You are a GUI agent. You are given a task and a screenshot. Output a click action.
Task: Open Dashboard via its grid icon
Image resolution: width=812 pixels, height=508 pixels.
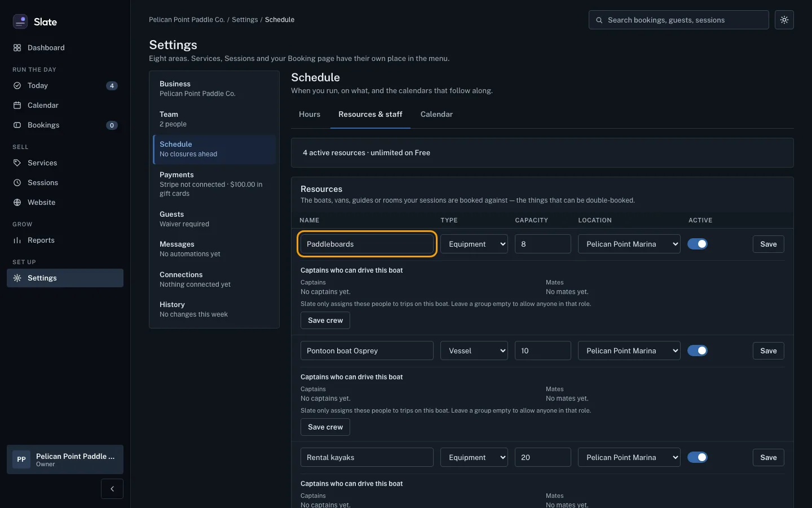pos(17,48)
